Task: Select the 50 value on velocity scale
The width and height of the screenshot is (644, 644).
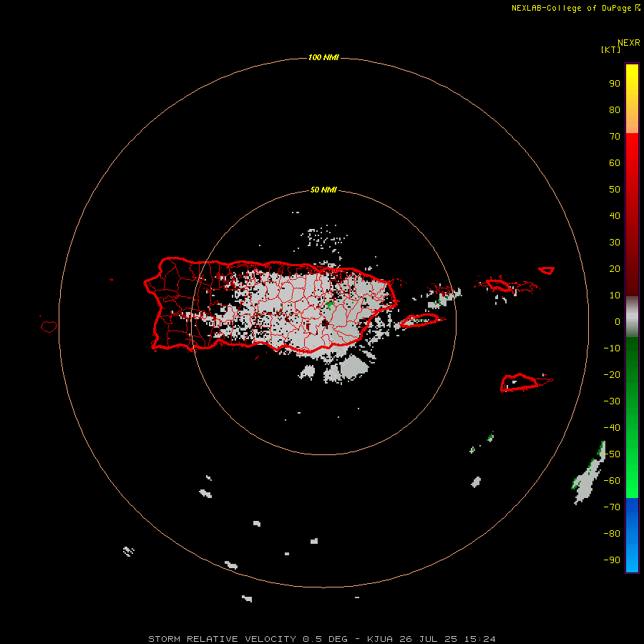Action: 615,190
